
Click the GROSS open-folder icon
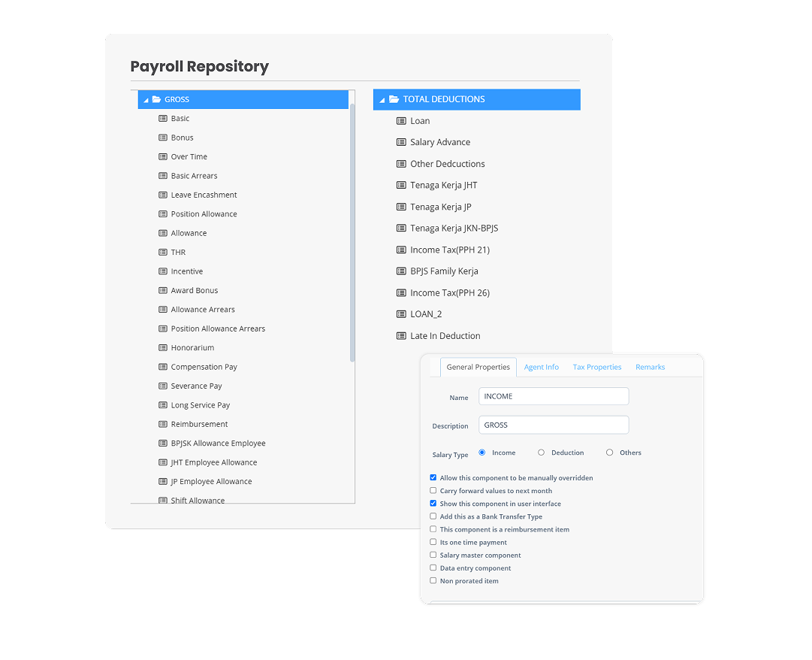click(156, 99)
